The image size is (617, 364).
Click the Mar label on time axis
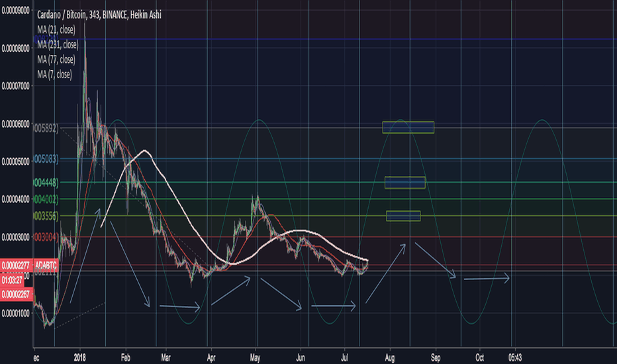point(166,357)
